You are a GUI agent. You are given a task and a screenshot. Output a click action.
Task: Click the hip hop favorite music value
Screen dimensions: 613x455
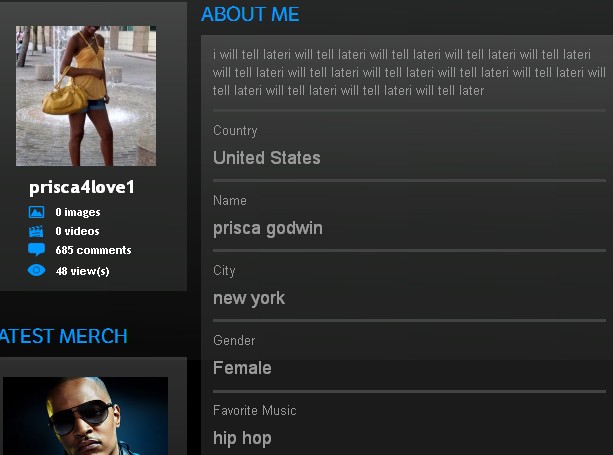pyautogui.click(x=242, y=438)
